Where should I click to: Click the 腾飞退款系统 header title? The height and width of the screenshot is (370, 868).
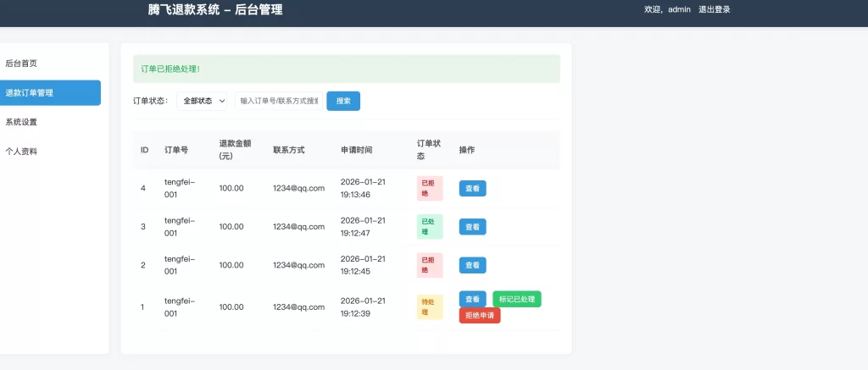pos(215,10)
